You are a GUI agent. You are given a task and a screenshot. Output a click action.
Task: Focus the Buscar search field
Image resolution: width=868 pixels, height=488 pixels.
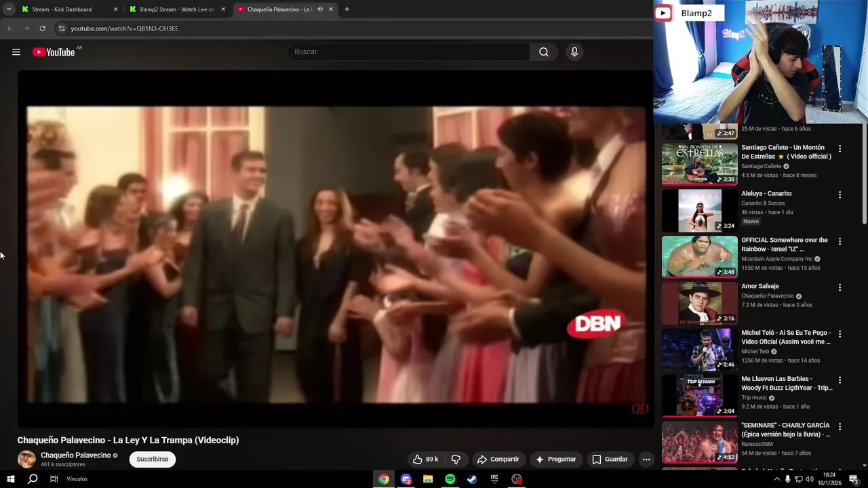(410, 52)
